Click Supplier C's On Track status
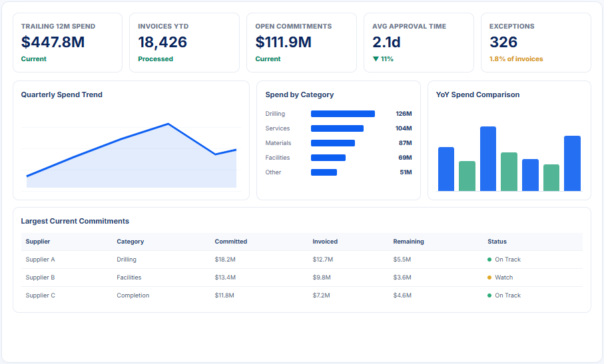The image size is (604, 364). pos(504,295)
